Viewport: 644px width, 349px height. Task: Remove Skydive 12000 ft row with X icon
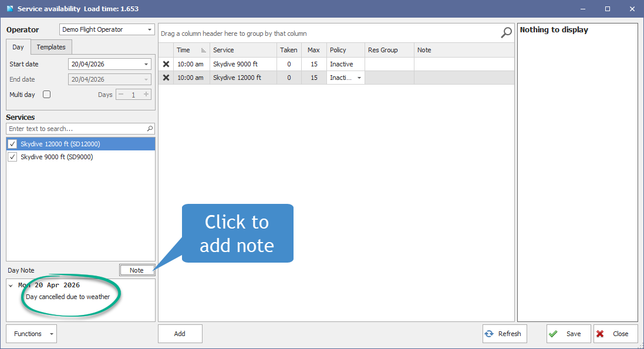click(x=166, y=78)
